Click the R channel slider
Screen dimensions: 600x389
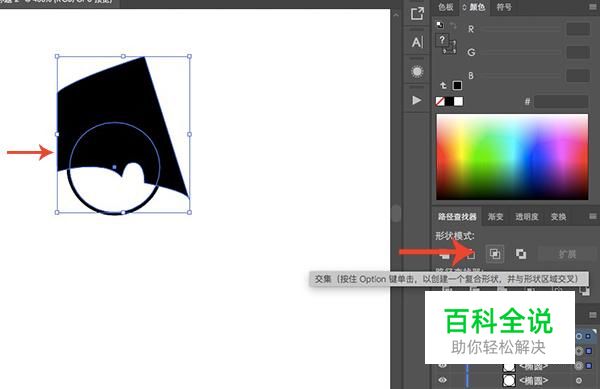click(x=521, y=29)
